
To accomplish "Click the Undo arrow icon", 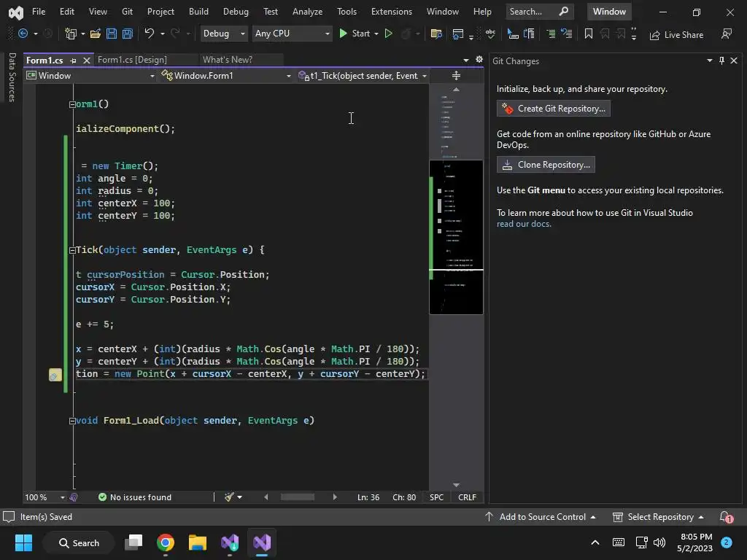I will 149,34.
